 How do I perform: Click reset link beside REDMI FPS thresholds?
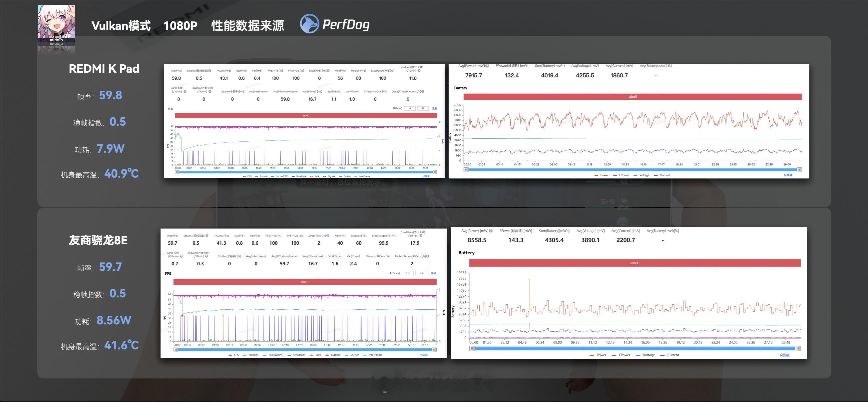coord(434,109)
